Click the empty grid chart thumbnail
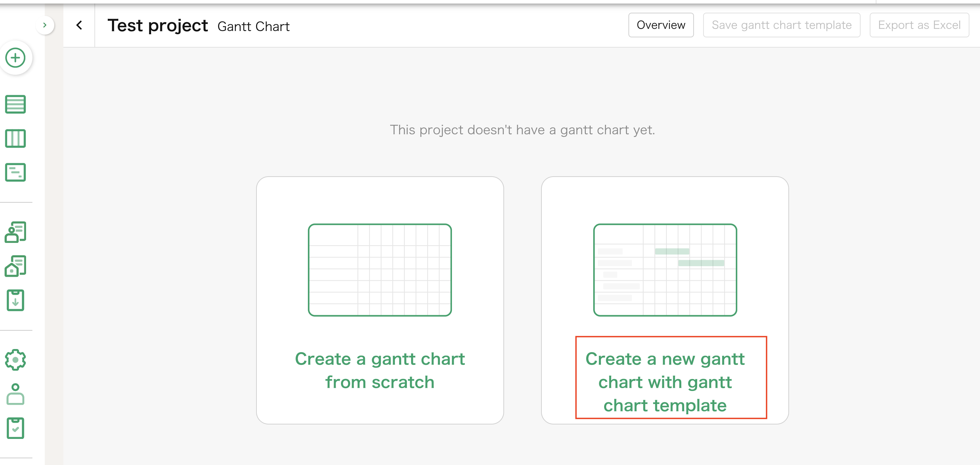 coord(380,270)
